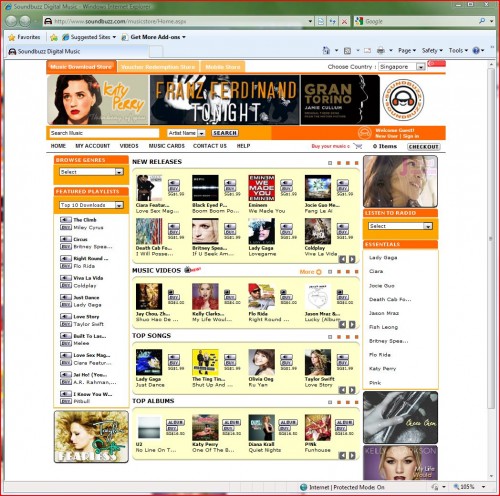This screenshot has height=496, width=500.
Task: Open browser Page menu dropdown
Action: [407, 51]
